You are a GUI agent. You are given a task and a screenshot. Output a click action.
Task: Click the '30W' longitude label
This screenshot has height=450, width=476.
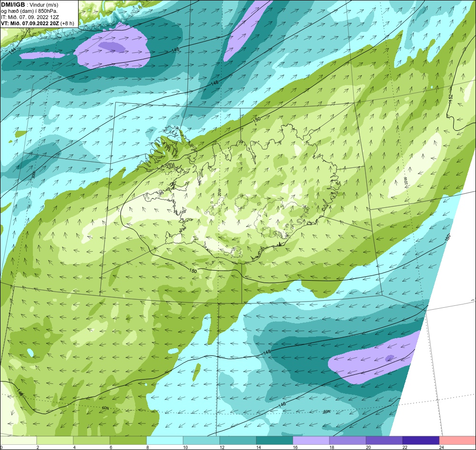pyautogui.click(x=34, y=175)
